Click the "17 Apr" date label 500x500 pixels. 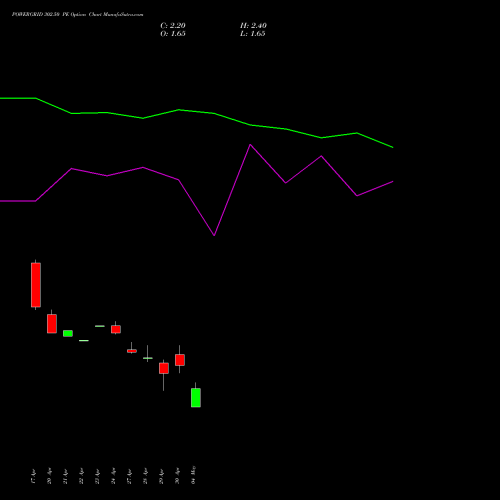pos(33,476)
